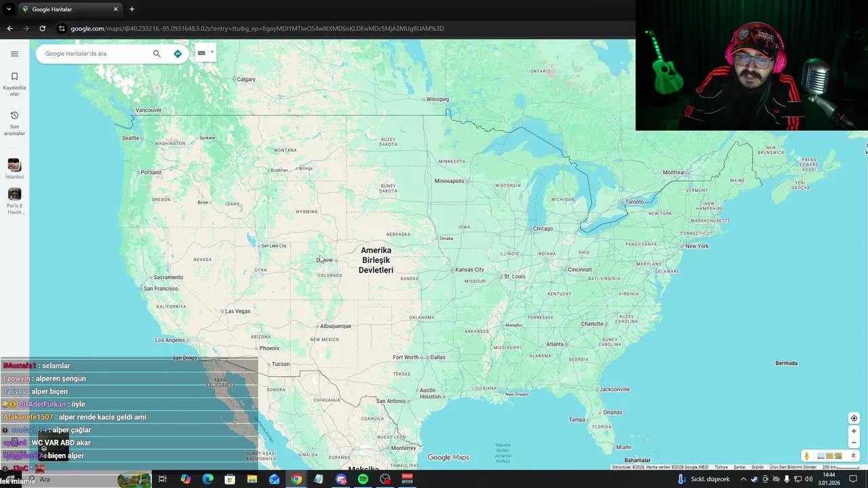
Task: Open Voicemeeter from the taskbar
Action: pyautogui.click(x=408, y=479)
